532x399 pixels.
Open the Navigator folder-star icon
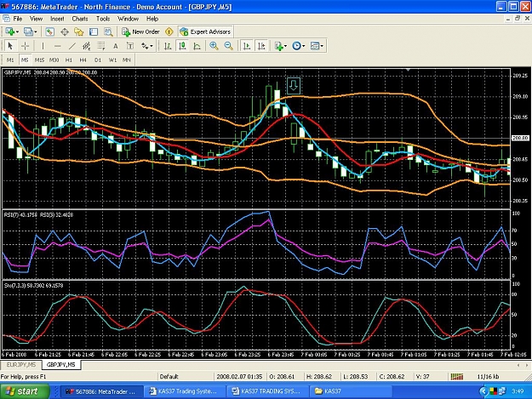[79, 31]
